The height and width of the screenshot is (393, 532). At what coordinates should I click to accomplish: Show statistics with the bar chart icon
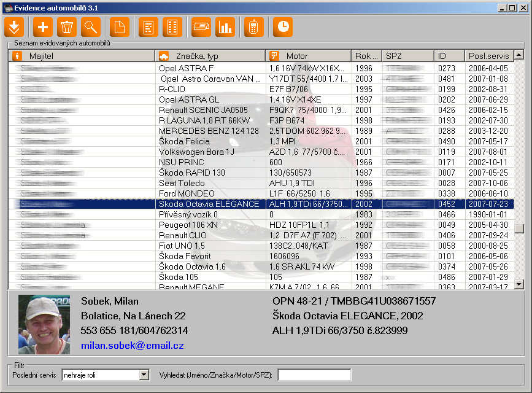225,27
